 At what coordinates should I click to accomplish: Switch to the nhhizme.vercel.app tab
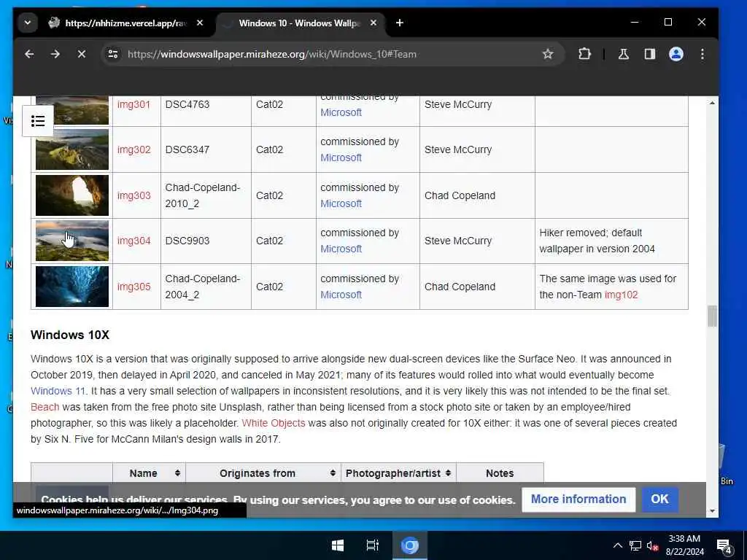tap(124, 23)
